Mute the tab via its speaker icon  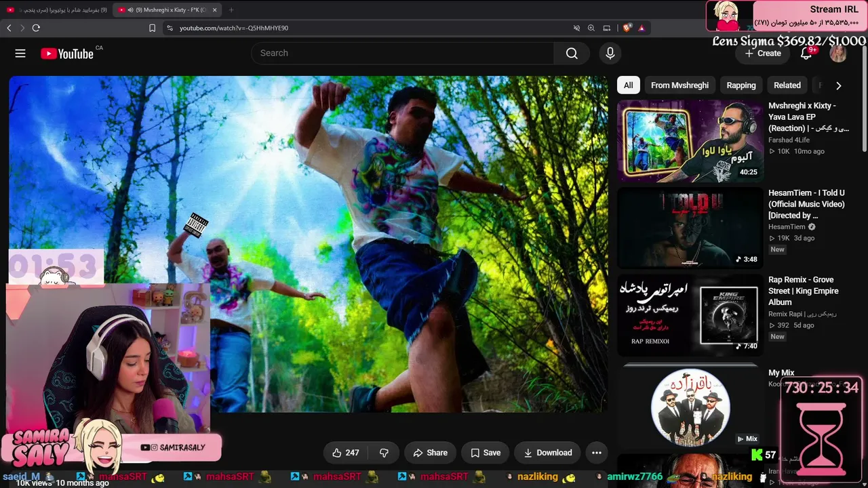[x=130, y=10]
